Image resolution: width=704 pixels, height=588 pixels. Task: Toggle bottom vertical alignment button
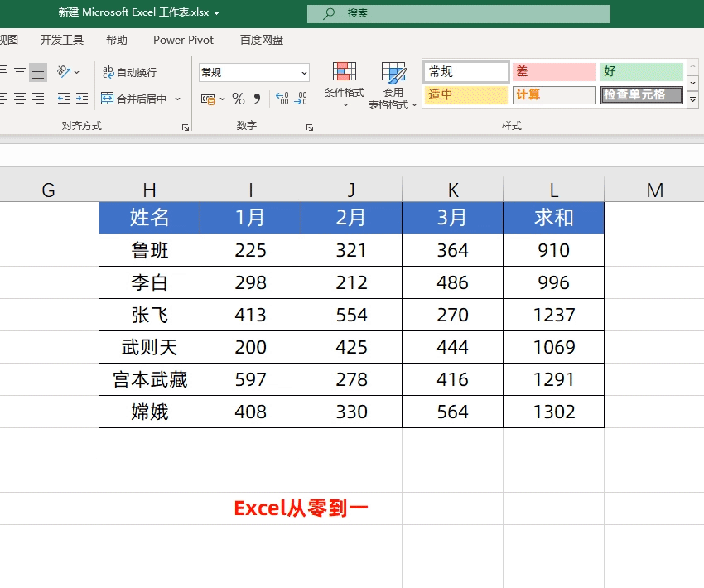[x=38, y=73]
